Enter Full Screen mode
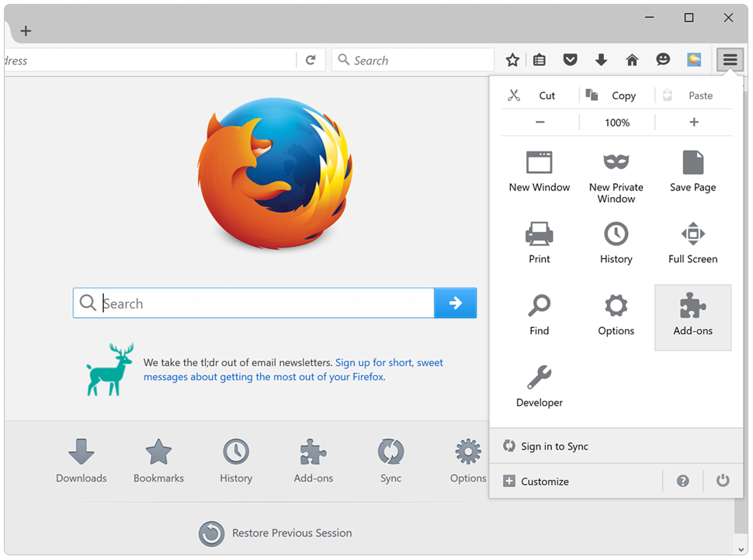This screenshot has height=560, width=753. pos(692,242)
